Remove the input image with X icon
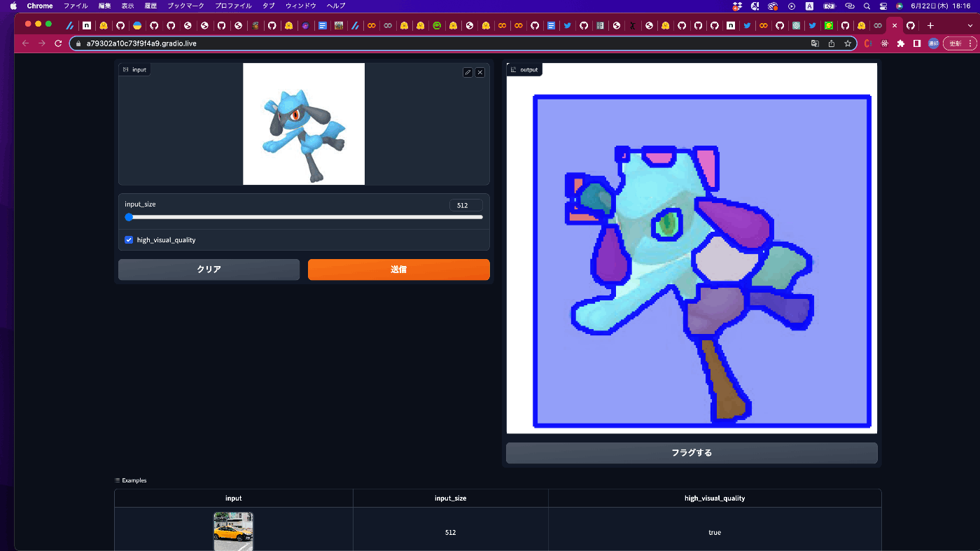 [x=480, y=72]
